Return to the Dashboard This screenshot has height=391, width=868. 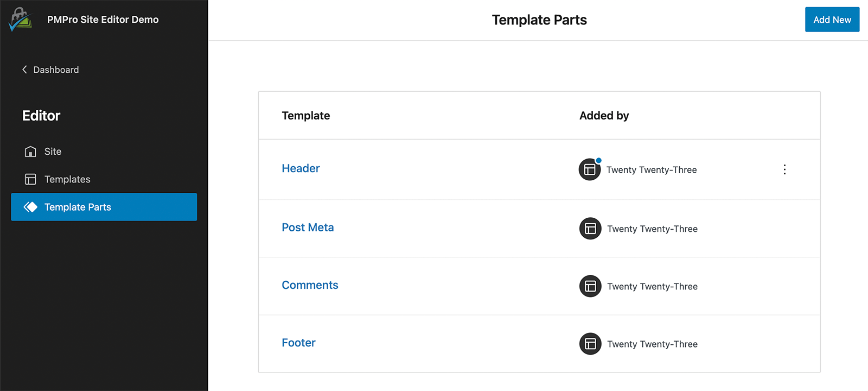pos(56,70)
